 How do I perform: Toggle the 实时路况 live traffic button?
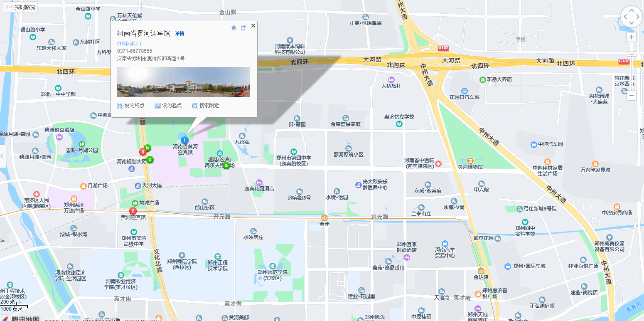tap(20, 7)
